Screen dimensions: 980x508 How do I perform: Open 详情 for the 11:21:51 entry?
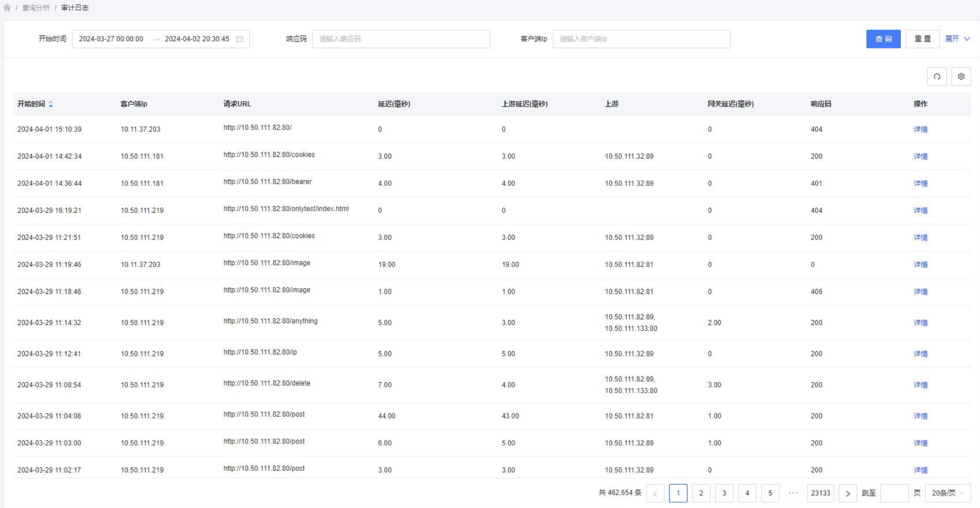point(920,237)
